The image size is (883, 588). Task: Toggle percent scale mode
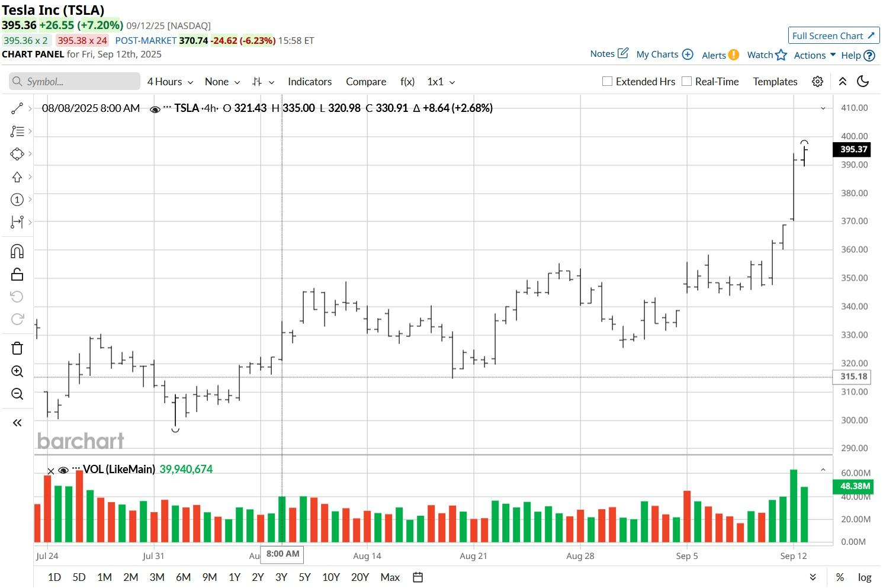(840, 577)
